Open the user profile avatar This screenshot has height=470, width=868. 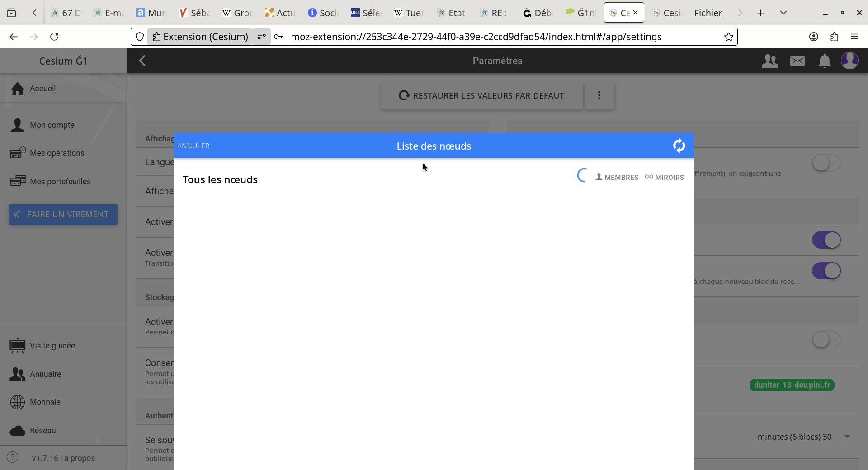[849, 61]
